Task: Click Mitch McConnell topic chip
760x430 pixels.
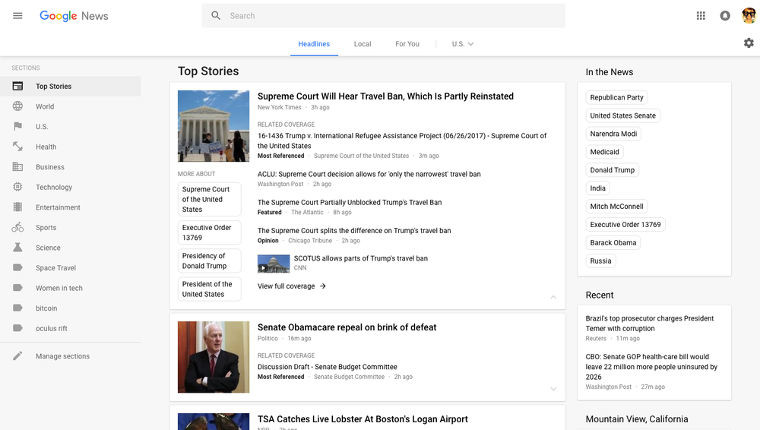Action: click(x=617, y=207)
